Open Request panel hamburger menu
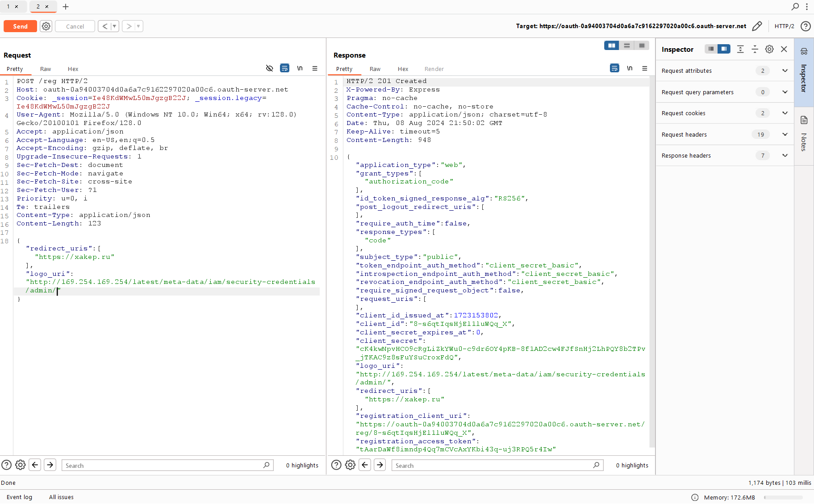The image size is (814, 504). (315, 68)
